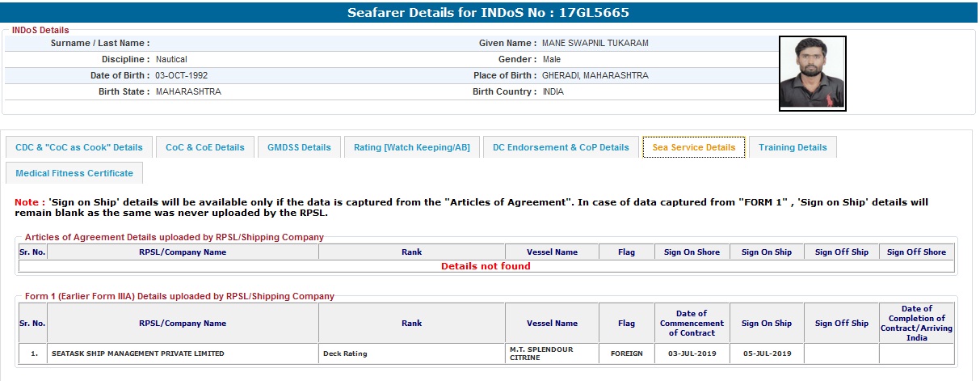Click the Date of Commencement of Contract header

691,323
